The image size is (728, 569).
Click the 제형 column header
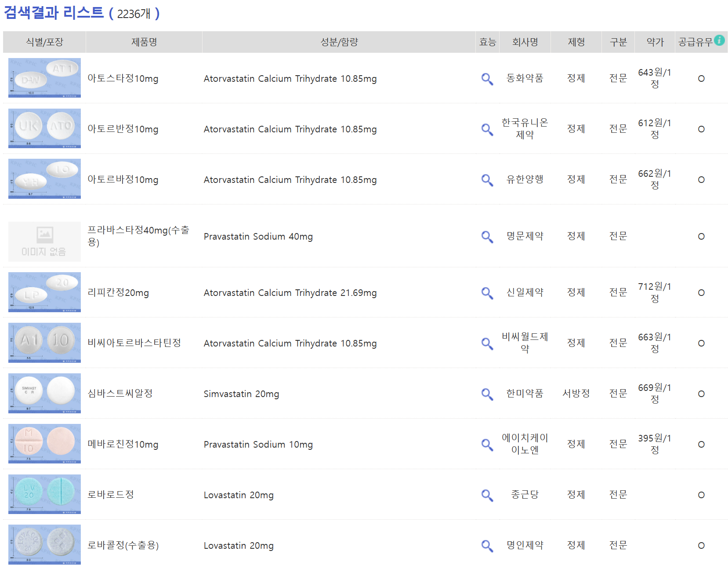(x=576, y=42)
